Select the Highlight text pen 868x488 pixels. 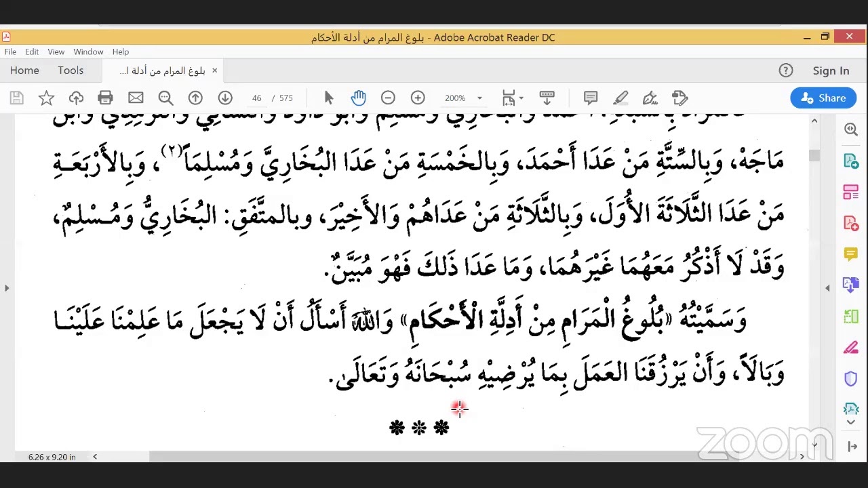(x=620, y=98)
